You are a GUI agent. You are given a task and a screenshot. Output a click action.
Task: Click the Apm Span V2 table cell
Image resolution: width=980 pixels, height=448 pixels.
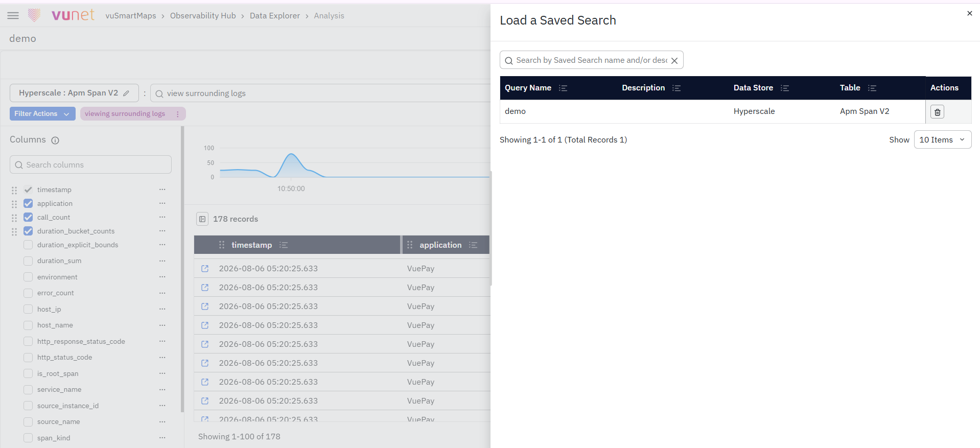(x=865, y=111)
